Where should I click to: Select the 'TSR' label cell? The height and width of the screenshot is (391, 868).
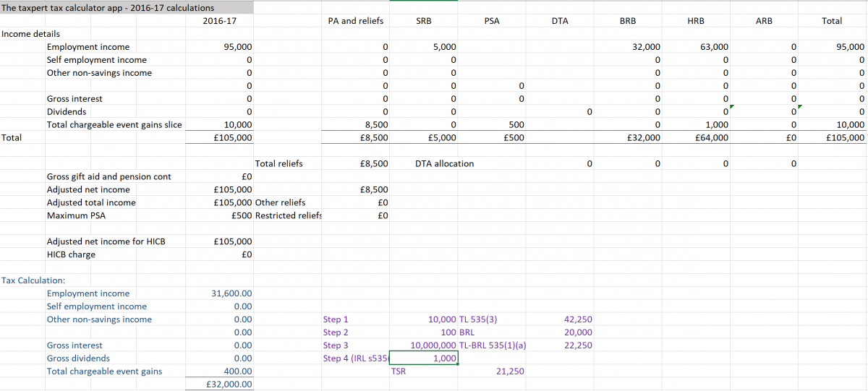[398, 371]
